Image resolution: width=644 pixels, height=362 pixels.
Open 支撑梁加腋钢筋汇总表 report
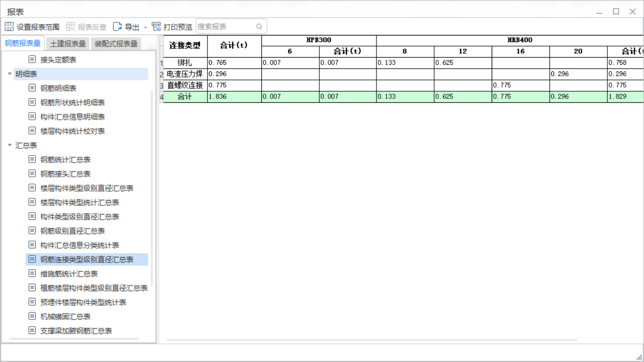[76, 331]
